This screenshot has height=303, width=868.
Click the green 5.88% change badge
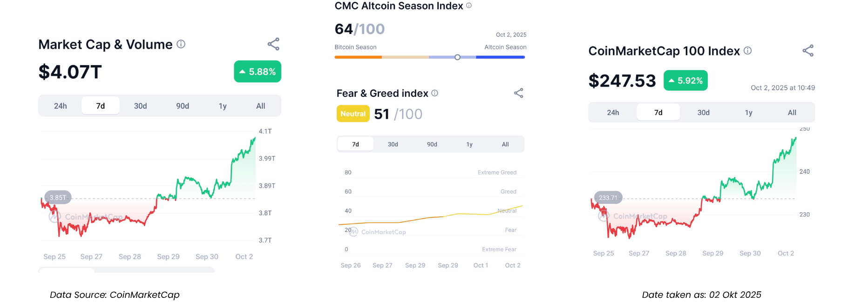tap(258, 72)
